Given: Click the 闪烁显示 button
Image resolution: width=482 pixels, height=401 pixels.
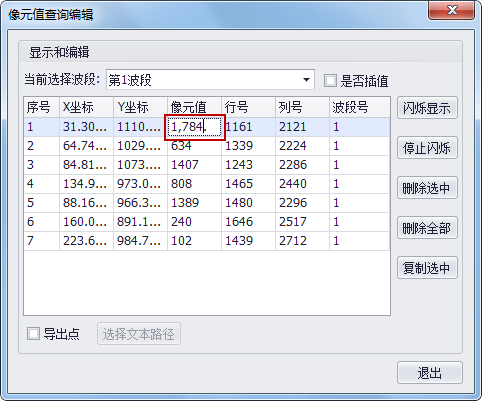Looking at the screenshot, I should [x=427, y=108].
